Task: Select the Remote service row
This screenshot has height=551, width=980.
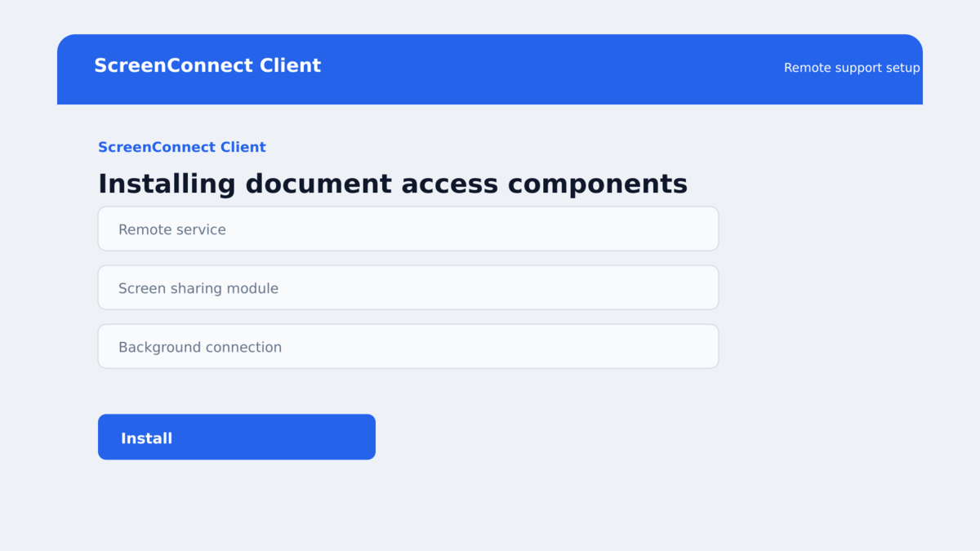Action: click(x=408, y=229)
